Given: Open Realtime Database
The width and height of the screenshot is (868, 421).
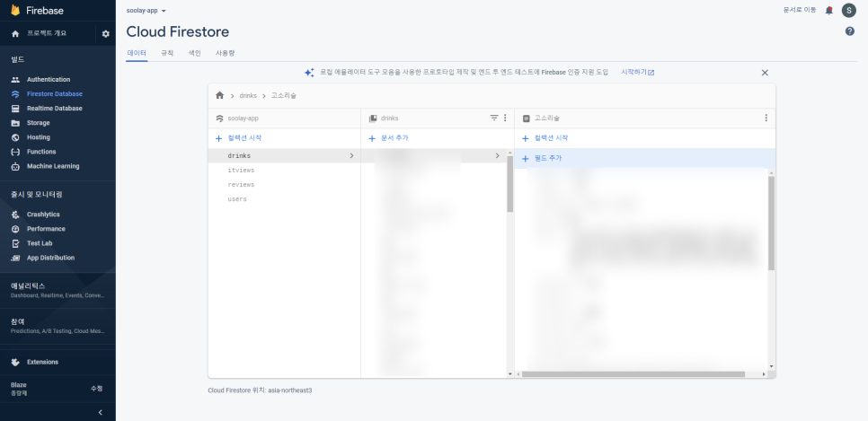Looking at the screenshot, I should point(54,109).
